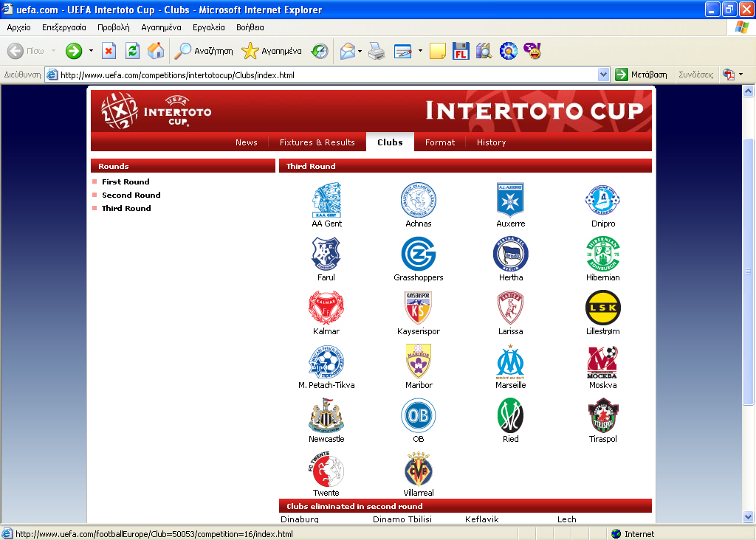Click the History clock icon
The height and width of the screenshot is (540, 756).
[x=319, y=51]
